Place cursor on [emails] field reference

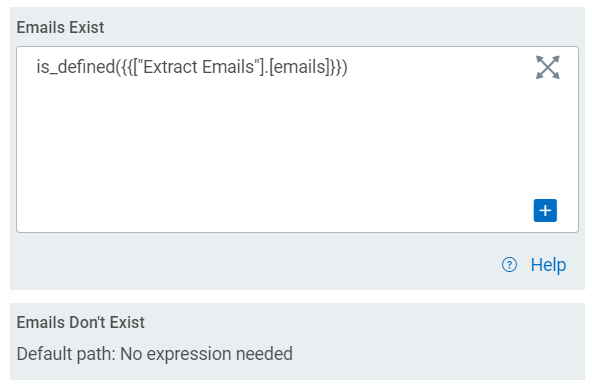300,67
